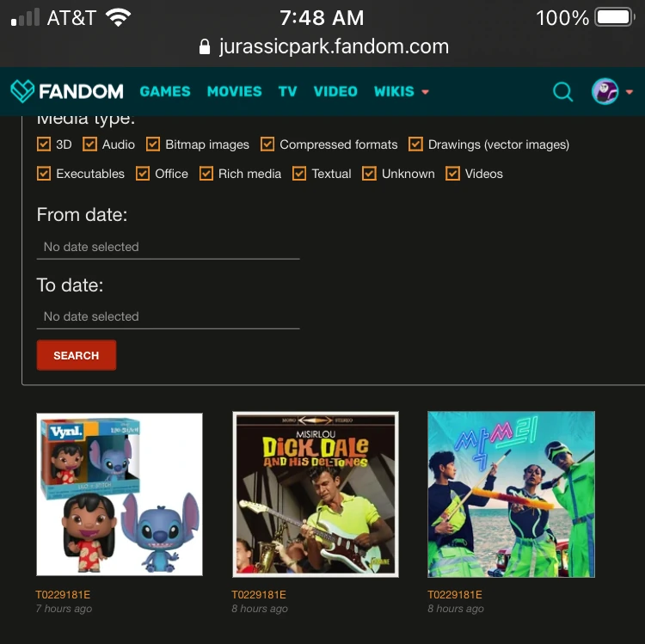Open the T0229181E link under Lilo Stitch image
This screenshot has height=644, width=645.
click(x=63, y=595)
